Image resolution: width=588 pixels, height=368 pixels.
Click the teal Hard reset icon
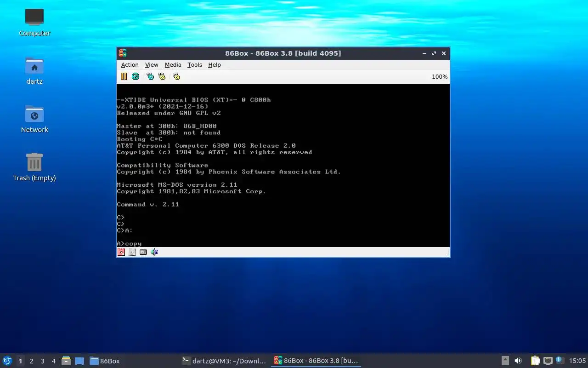pyautogui.click(x=136, y=76)
